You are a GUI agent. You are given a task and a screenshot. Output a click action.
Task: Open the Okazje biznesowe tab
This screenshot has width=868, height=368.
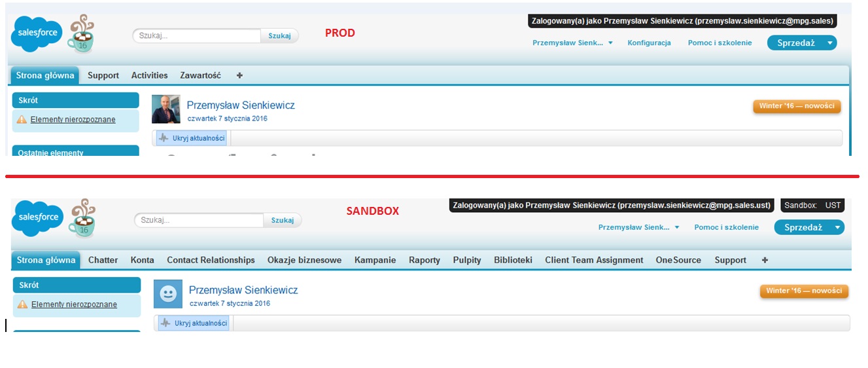click(304, 260)
